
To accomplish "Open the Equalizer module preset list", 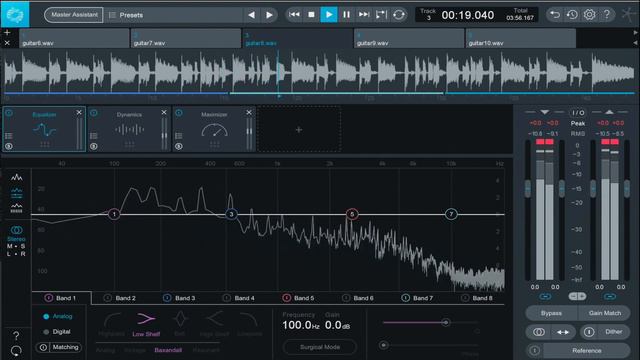I will pos(9,136).
